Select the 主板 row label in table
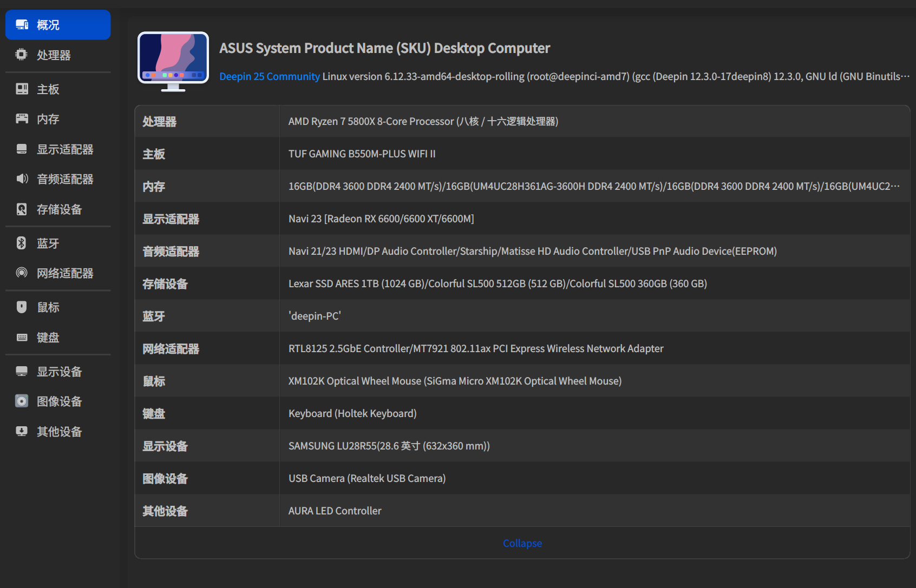 154,154
